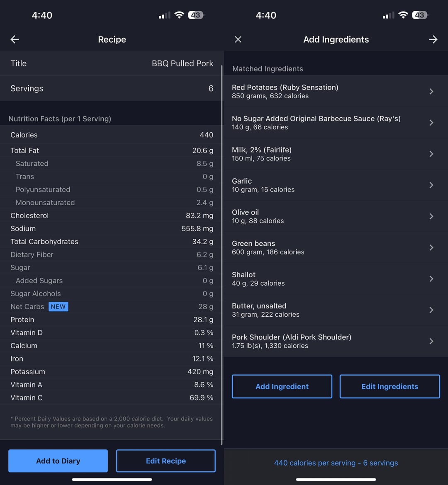
Task: Tap the forward arrow on Add Ingredients
Action: click(433, 39)
